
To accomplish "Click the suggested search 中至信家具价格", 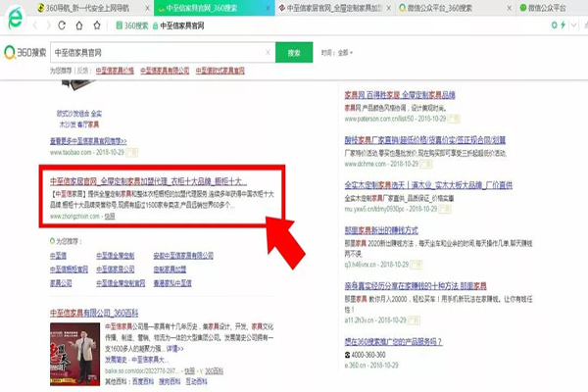I will (115, 71).
